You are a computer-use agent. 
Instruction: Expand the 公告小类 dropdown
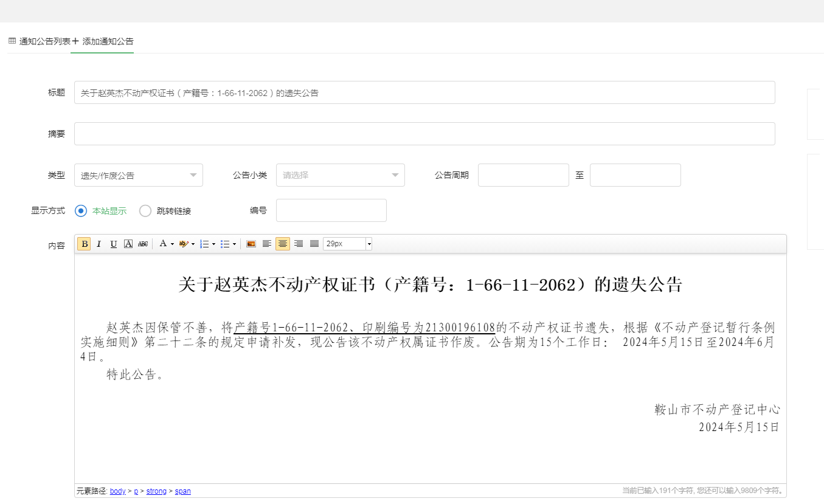click(x=340, y=175)
